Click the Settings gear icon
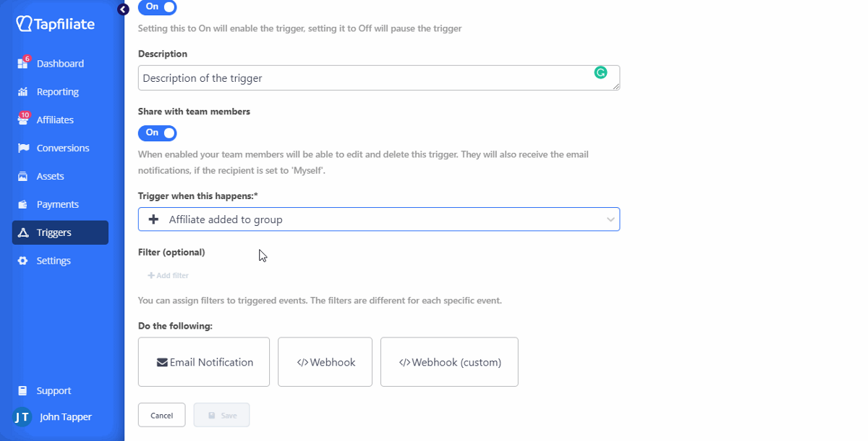This screenshot has width=868, height=441. [x=22, y=261]
